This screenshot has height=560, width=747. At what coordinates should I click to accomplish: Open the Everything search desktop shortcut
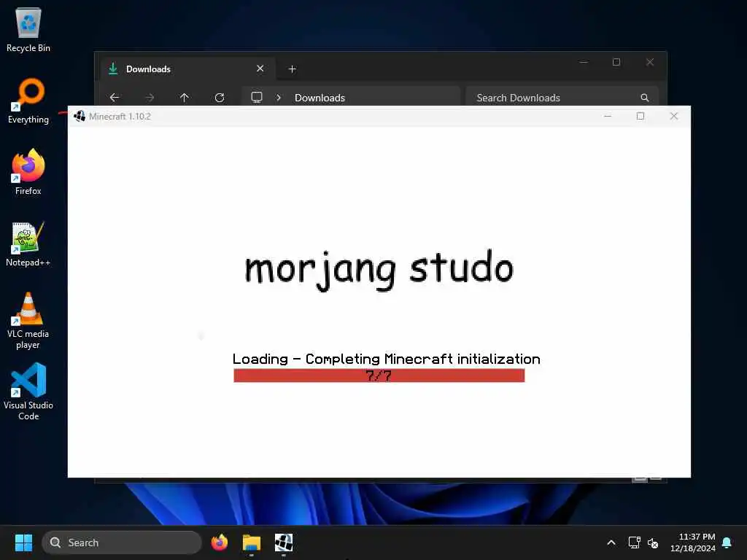[x=28, y=101]
